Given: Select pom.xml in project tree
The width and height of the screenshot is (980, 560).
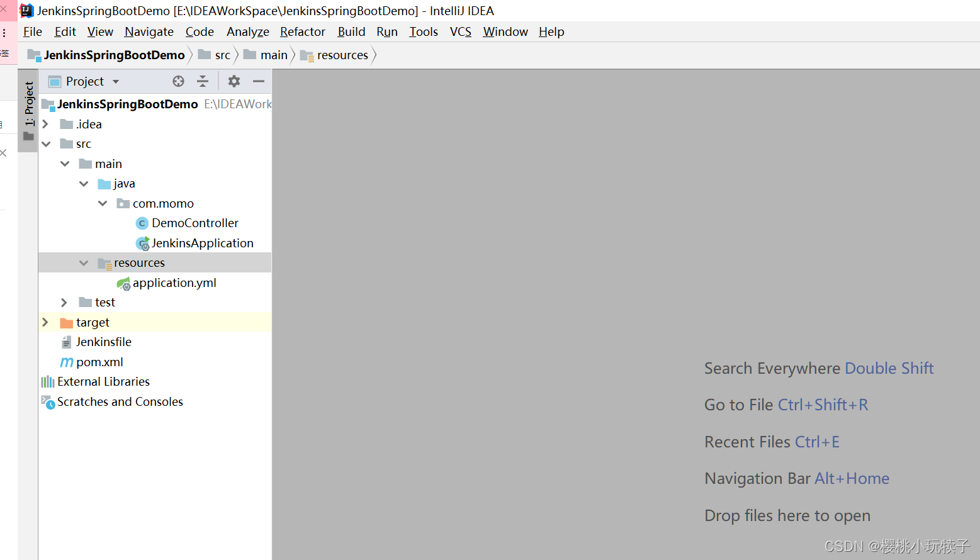Looking at the screenshot, I should 99,362.
